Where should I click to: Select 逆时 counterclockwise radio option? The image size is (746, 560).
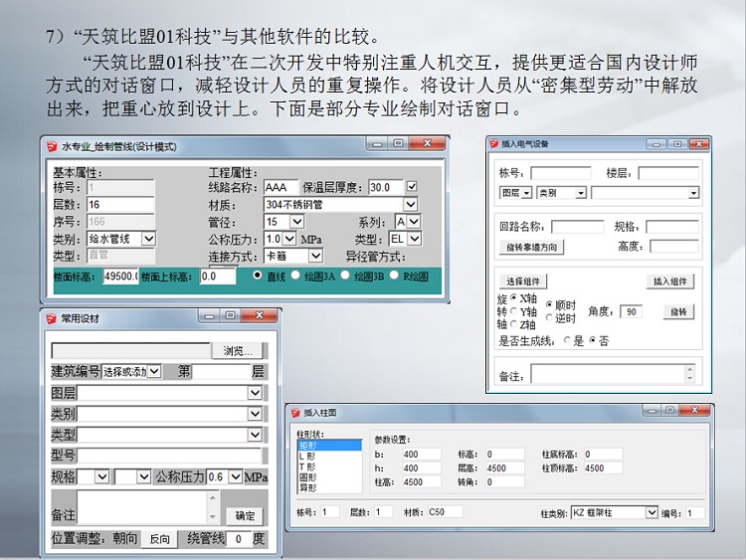point(549,317)
